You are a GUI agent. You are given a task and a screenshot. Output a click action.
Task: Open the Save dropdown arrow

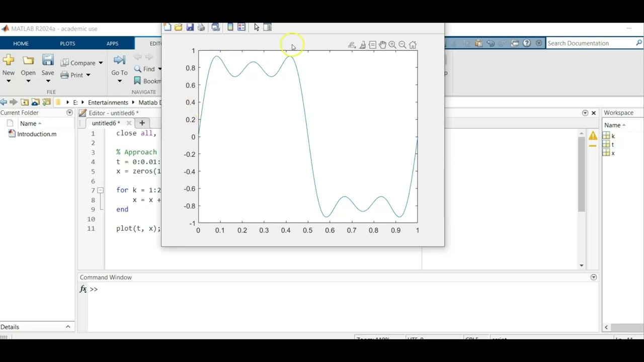pyautogui.click(x=48, y=81)
